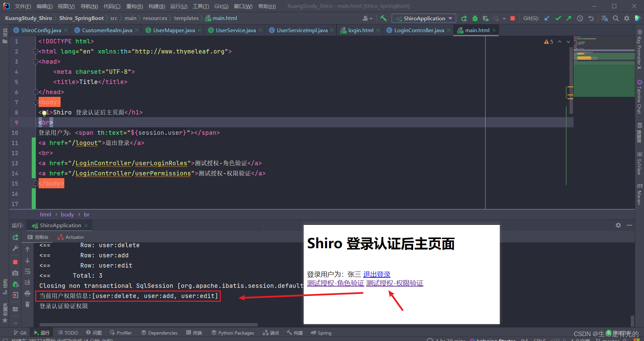The width and height of the screenshot is (644, 341).
Task: Click the printer icon in console
Action: [x=27, y=293]
